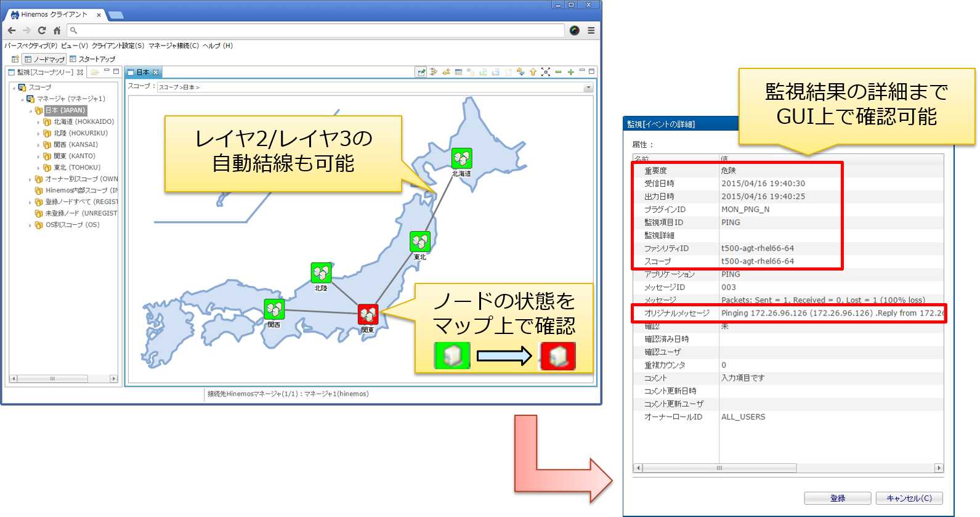980x517 pixels.
Task: Close the 監視[スコープツリー] view
Action: pyautogui.click(x=80, y=72)
